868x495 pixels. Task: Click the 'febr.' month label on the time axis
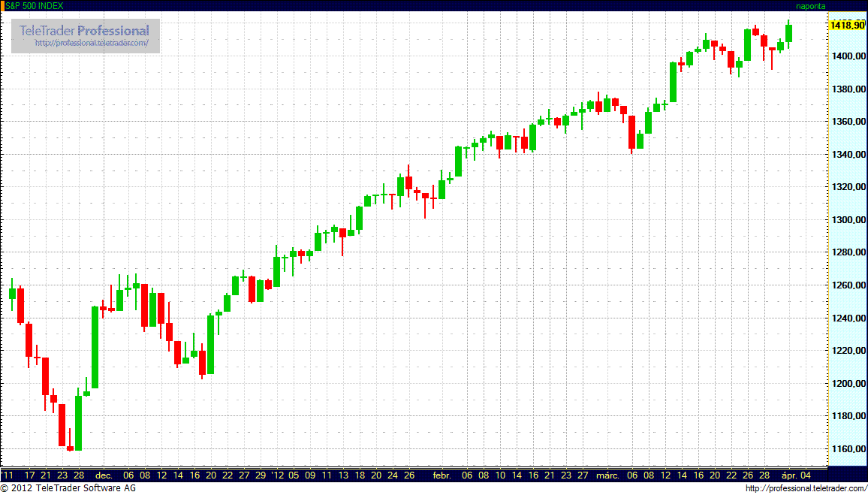click(442, 475)
